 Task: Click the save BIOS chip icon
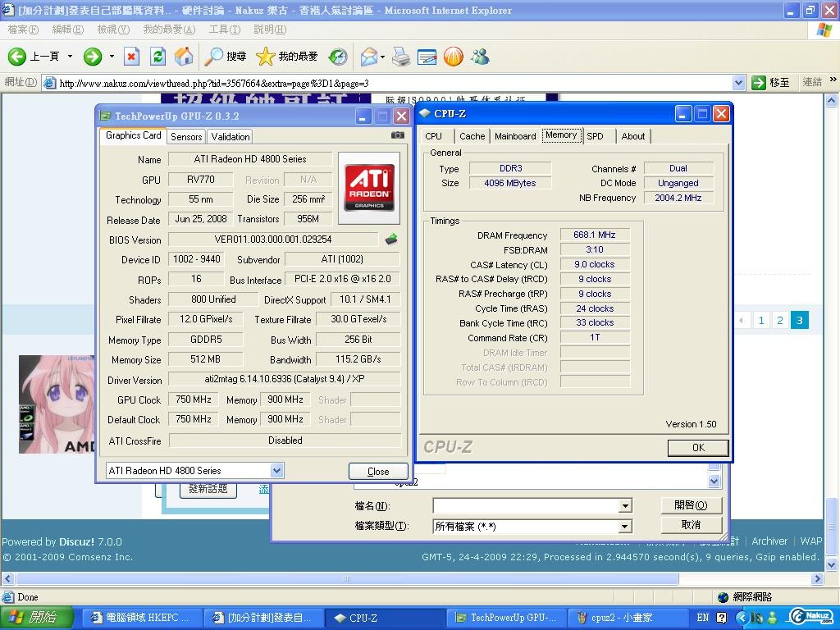[x=391, y=240]
